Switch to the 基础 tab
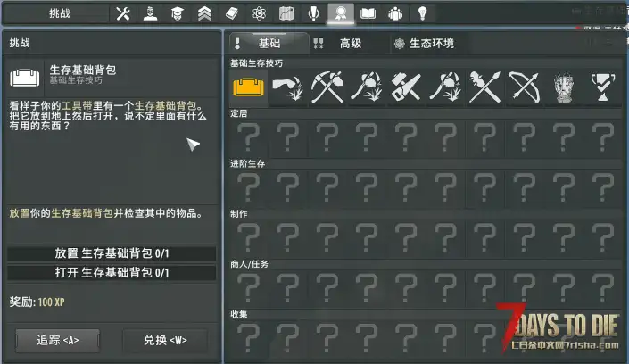629x364 pixels. [x=269, y=44]
